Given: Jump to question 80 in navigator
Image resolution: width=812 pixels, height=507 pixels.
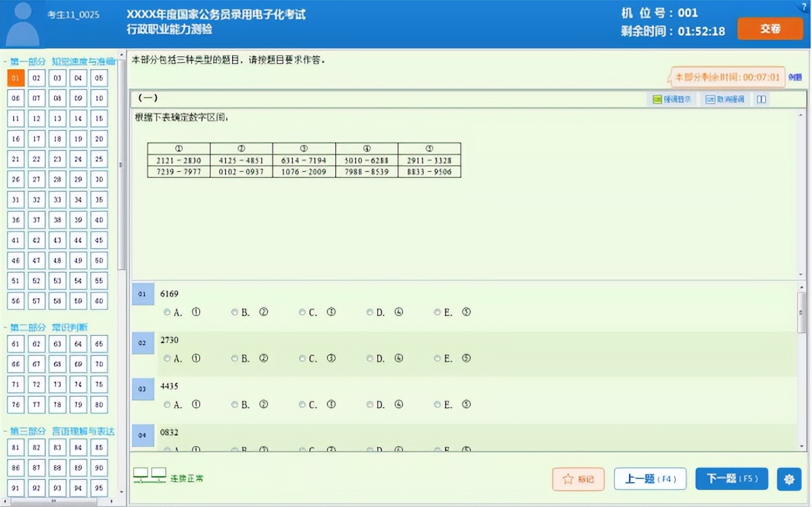Looking at the screenshot, I should point(99,405).
